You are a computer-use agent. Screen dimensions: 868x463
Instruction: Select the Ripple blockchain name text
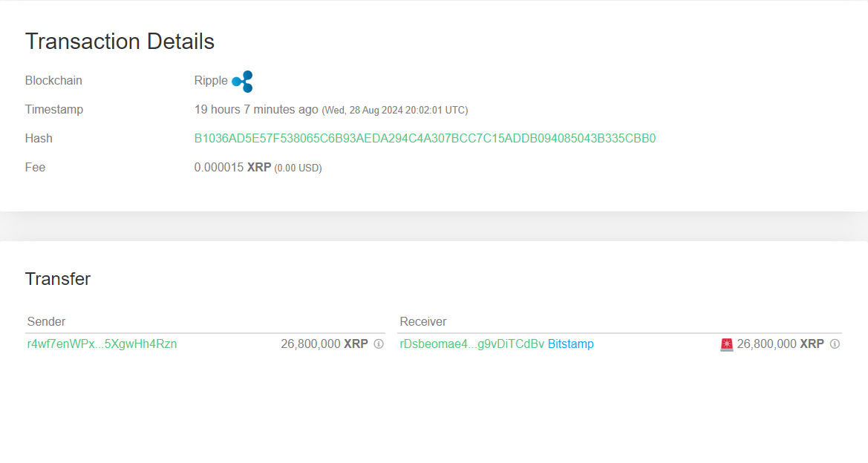click(x=211, y=81)
